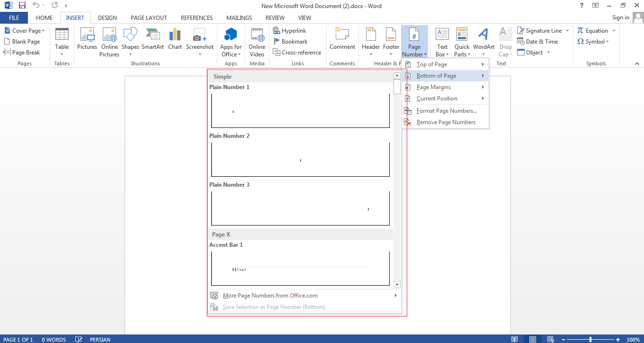Open the Header gallery
Screen dimensions: 644x343
[371, 42]
